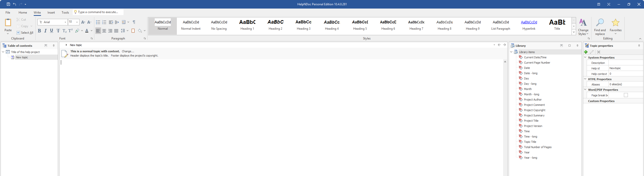Image resolution: width=644 pixels, height=176 pixels.
Task: Grow font size with A+ icon
Action: point(83,22)
